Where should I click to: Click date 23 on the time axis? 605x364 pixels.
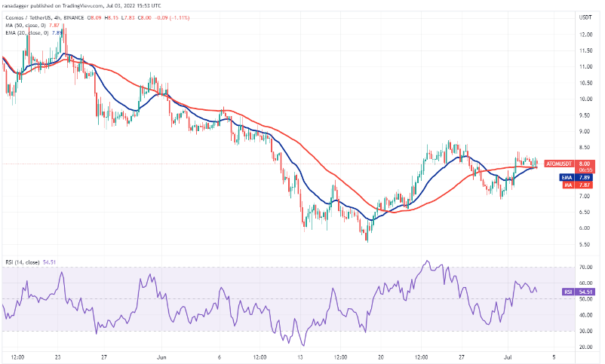pos(58,356)
